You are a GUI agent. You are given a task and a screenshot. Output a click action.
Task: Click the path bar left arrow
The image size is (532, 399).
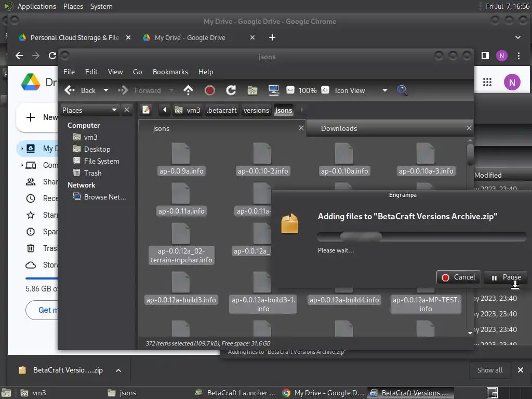(165, 110)
